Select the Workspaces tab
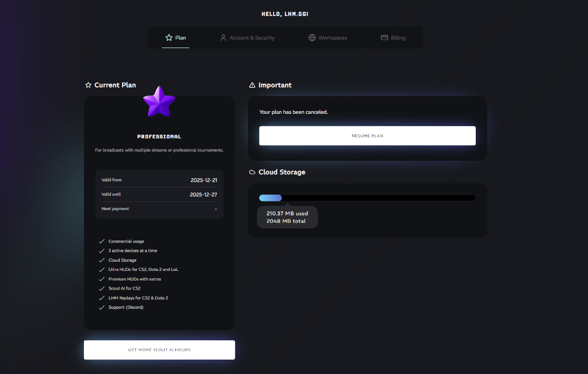This screenshot has width=588, height=374. (x=328, y=37)
